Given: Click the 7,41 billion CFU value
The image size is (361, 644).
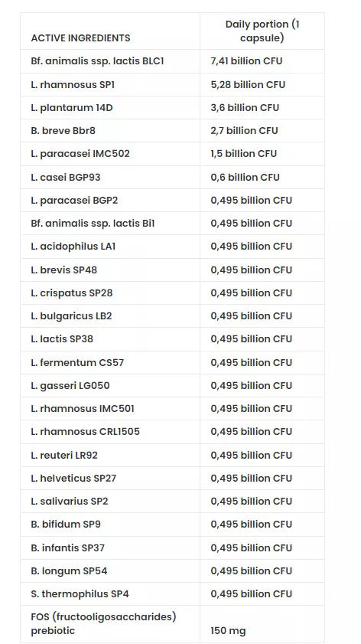Looking at the screenshot, I should pos(246,61).
